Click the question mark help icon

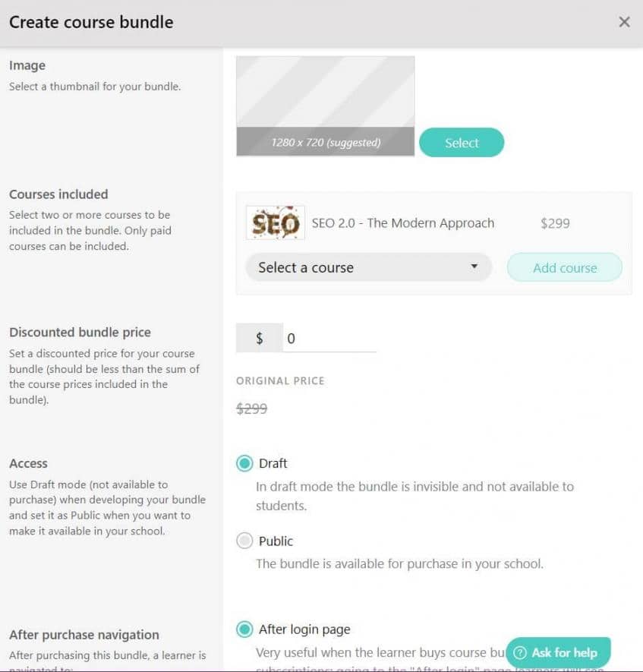[x=521, y=653]
